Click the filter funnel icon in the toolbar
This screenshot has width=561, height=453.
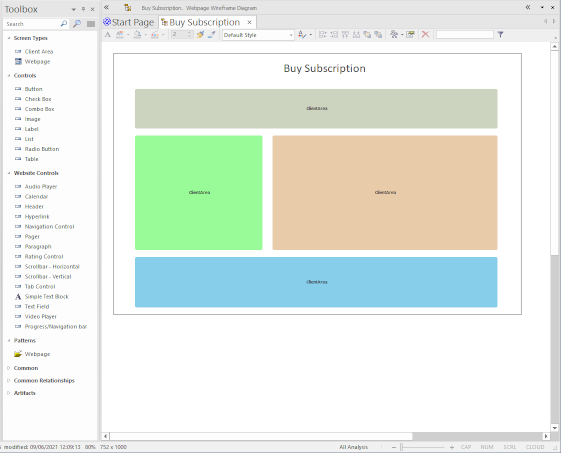pos(501,34)
